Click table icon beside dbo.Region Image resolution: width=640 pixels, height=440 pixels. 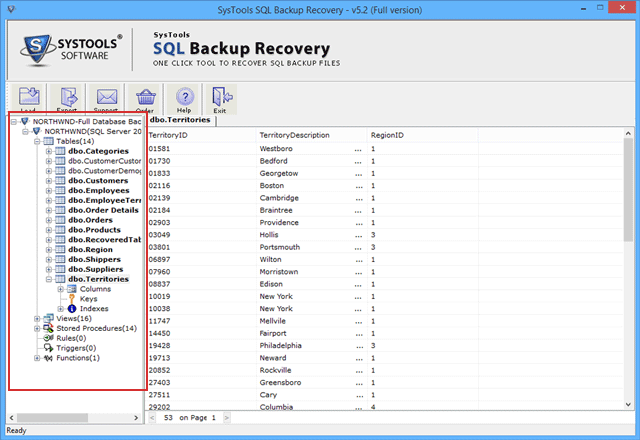coord(60,249)
